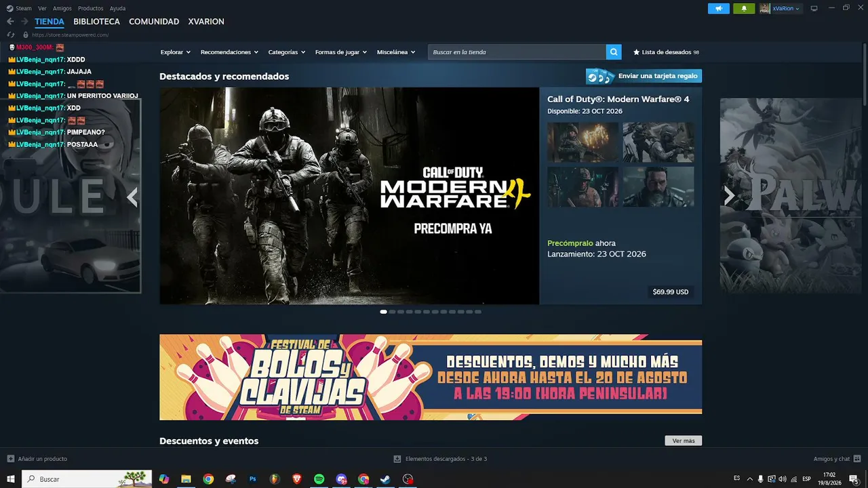The width and height of the screenshot is (868, 488).
Task: Click the Windows taskbar Buscar search box
Action: [x=87, y=479]
